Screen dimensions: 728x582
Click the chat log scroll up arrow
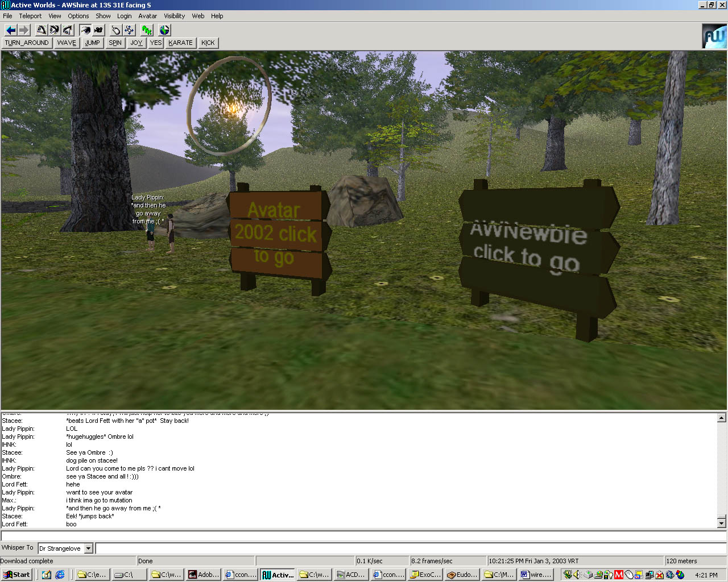point(721,418)
